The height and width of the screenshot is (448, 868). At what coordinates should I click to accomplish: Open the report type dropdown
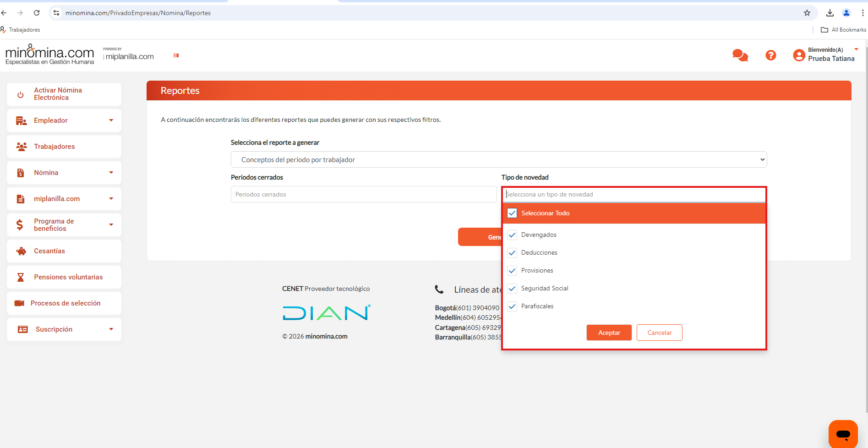(498, 159)
